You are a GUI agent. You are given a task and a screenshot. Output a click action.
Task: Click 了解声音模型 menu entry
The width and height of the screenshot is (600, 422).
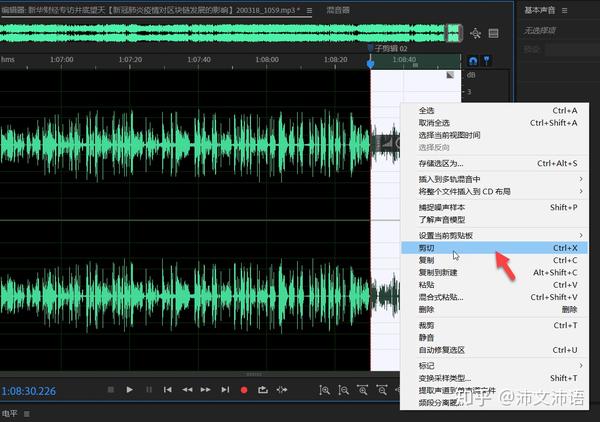[494, 220]
